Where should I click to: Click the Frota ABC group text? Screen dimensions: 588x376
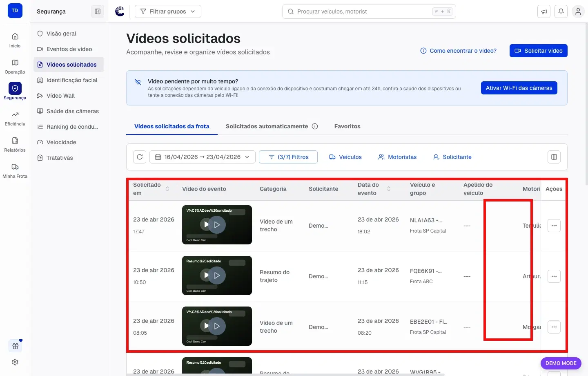[x=421, y=282]
